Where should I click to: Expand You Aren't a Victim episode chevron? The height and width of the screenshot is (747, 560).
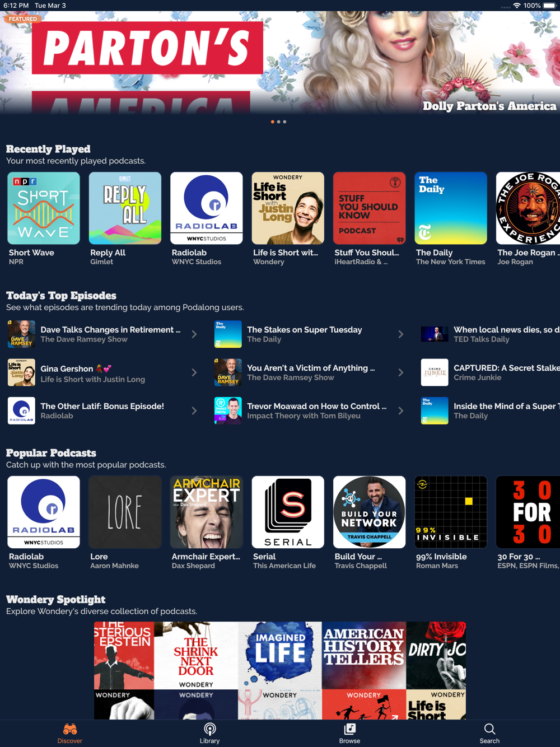401,372
